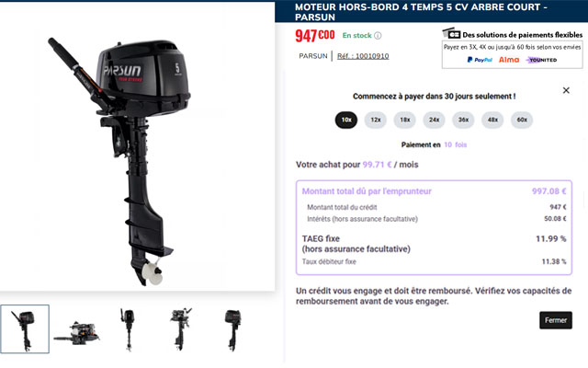Screen dimensions: 588x368
Task: View the third motor thumbnail
Action: pos(128,329)
